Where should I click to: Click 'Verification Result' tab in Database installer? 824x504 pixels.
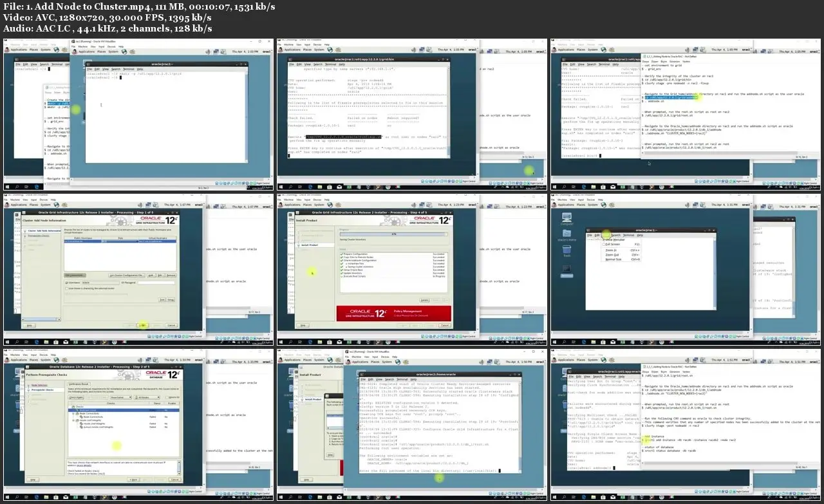pyautogui.click(x=79, y=384)
